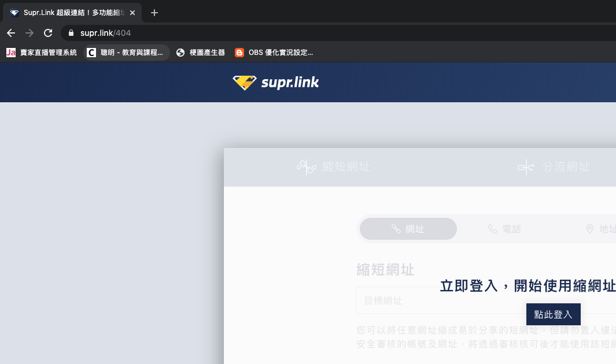616x364 pixels.
Task: Click the lock icon in address bar
Action: [x=71, y=33]
